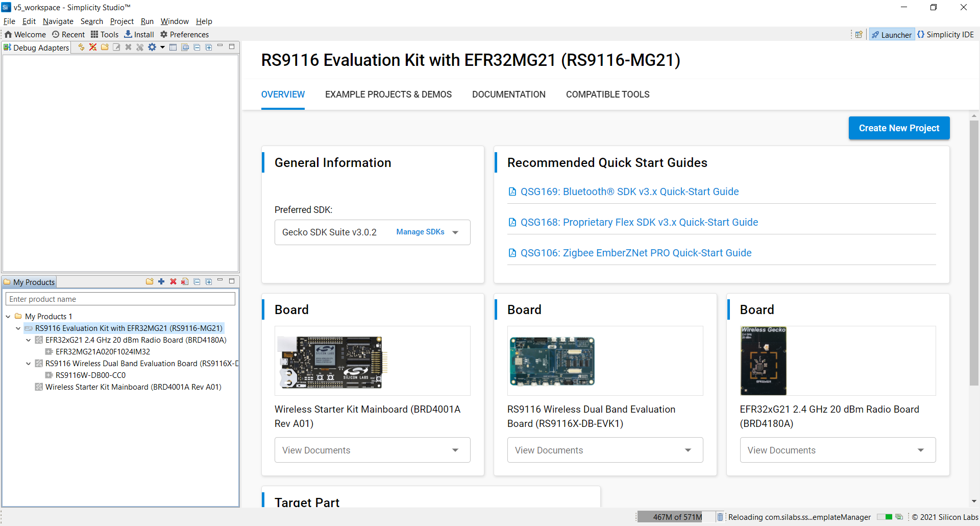Image resolution: width=980 pixels, height=526 pixels.
Task: Open the Navigate menu
Action: (58, 21)
